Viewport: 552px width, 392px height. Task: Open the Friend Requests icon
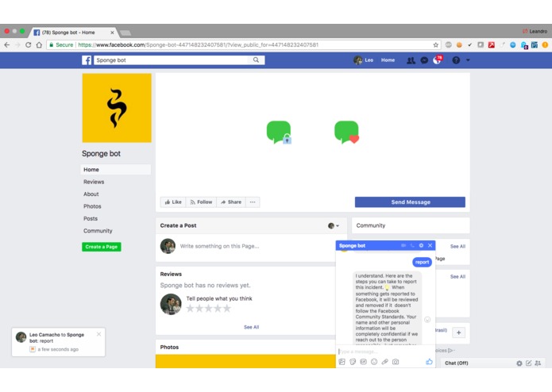pos(411,60)
